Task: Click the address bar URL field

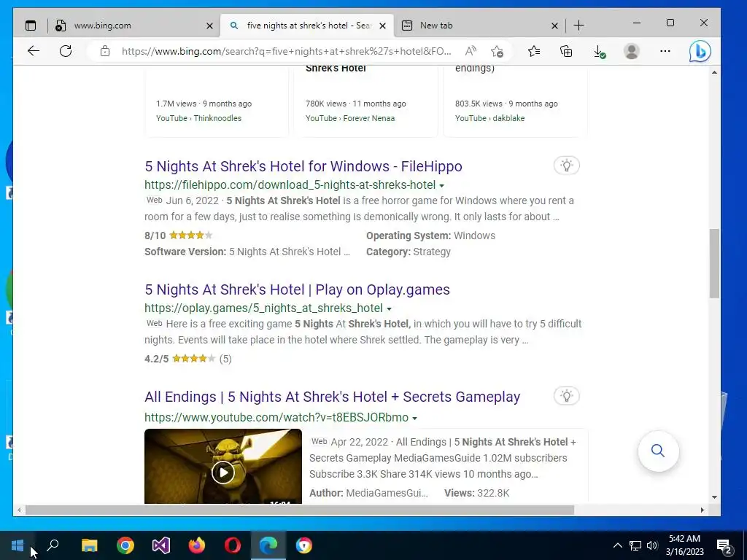Action: [286, 51]
